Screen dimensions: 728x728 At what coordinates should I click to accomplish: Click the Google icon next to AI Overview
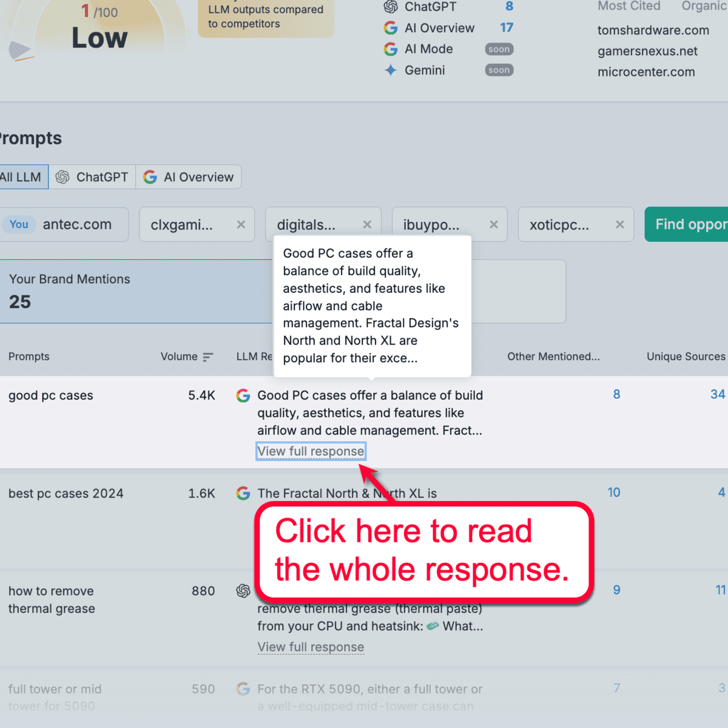pos(391,28)
